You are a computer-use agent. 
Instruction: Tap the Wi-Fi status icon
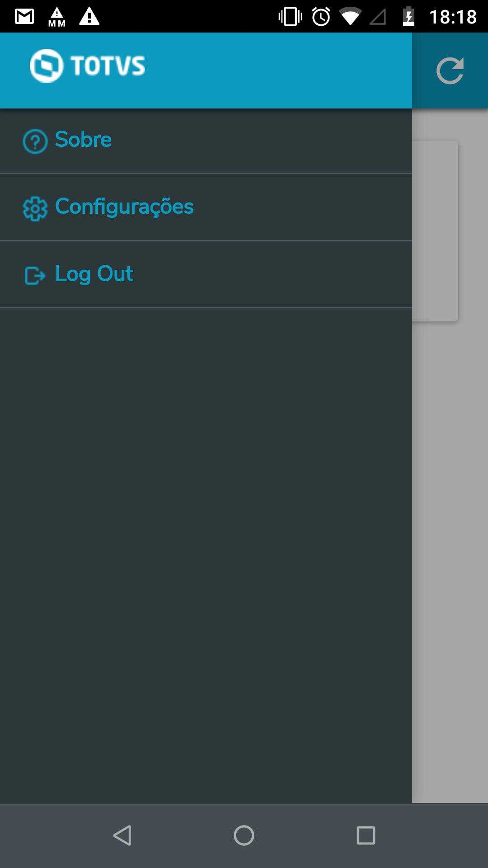pos(350,17)
